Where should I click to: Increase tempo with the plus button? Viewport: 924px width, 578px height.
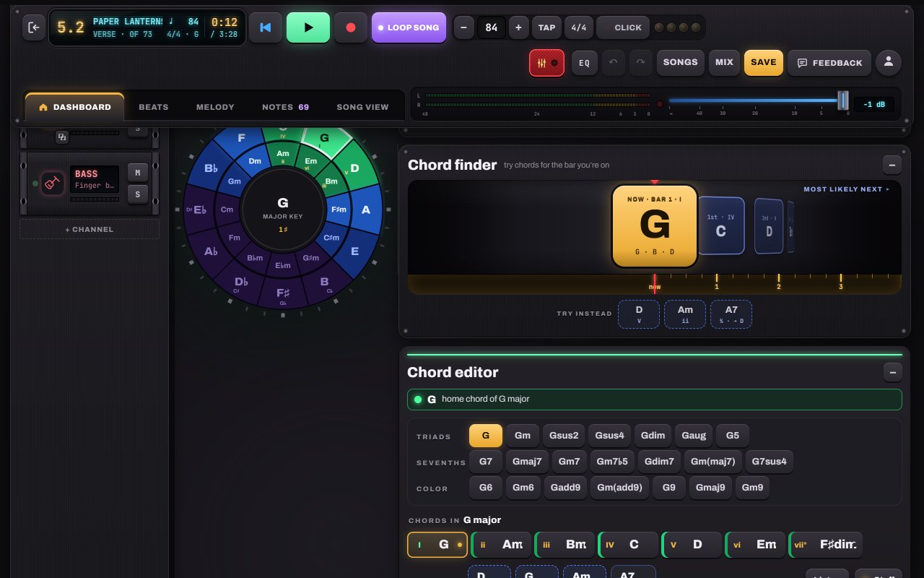(x=518, y=27)
